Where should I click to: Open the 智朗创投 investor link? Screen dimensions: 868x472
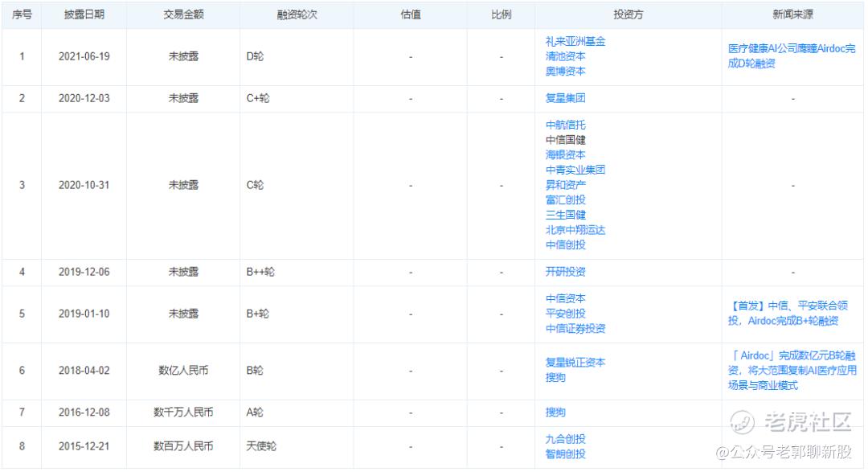coord(565,454)
